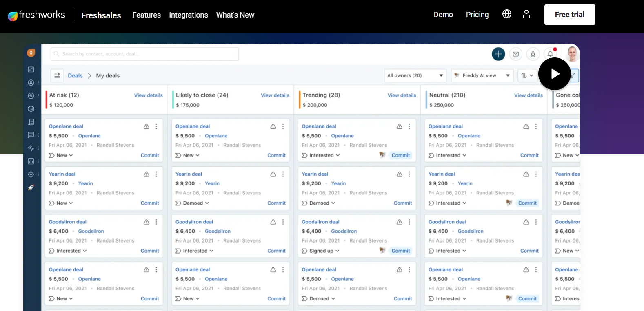Click Freddy icon on Neutral Yearin deal
644x311 pixels.
tap(509, 203)
